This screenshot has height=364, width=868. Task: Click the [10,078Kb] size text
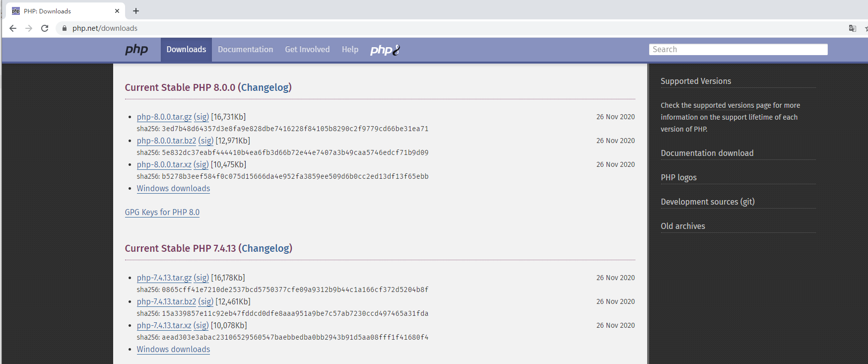229,325
